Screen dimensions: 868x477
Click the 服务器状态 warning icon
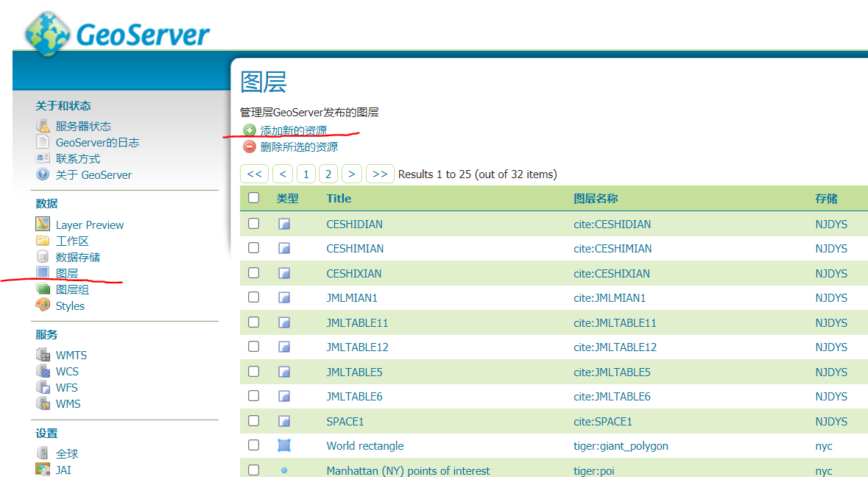click(43, 126)
